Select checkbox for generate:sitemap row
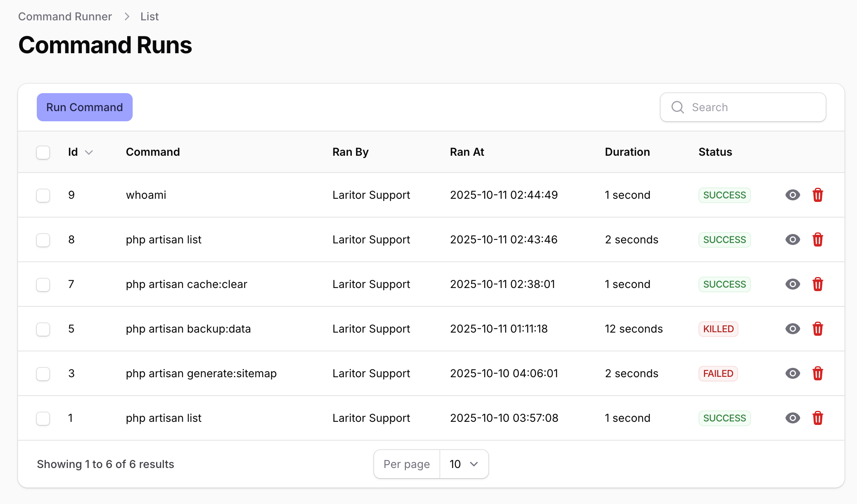This screenshot has width=857, height=504. click(43, 374)
